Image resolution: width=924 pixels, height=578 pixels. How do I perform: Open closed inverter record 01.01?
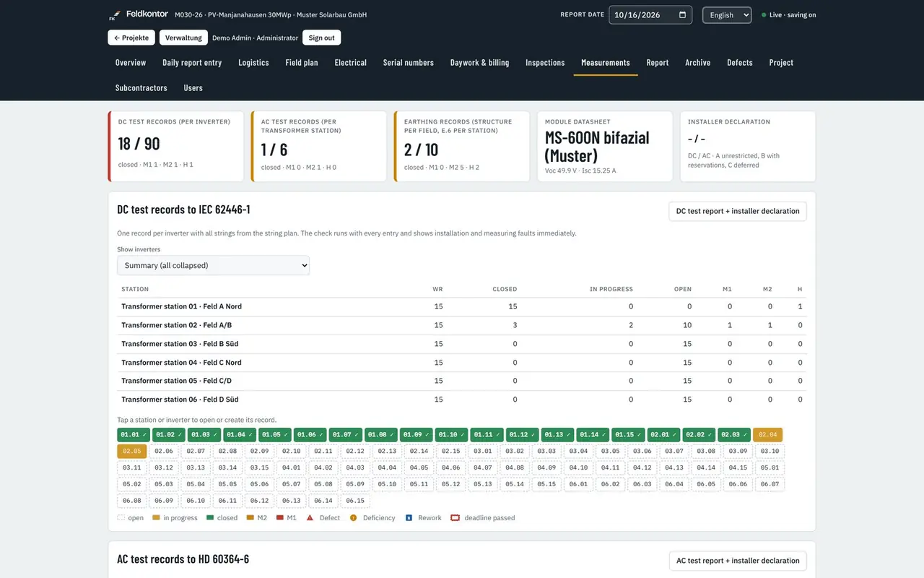pyautogui.click(x=134, y=435)
